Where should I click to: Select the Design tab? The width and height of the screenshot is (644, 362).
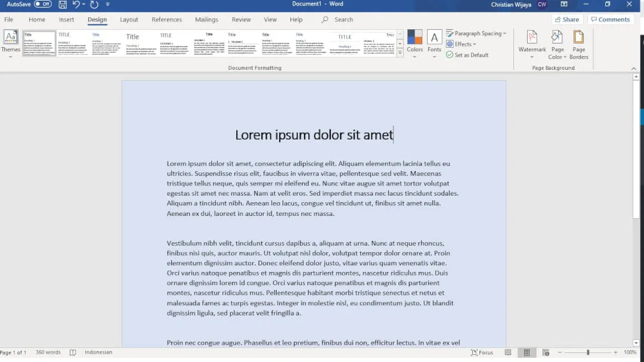pos(97,19)
